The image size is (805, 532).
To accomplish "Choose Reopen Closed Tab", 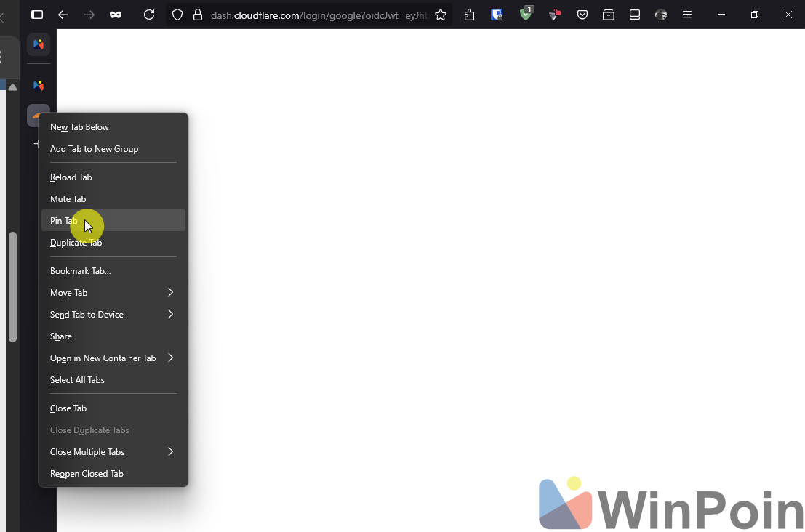I will pos(113,474).
